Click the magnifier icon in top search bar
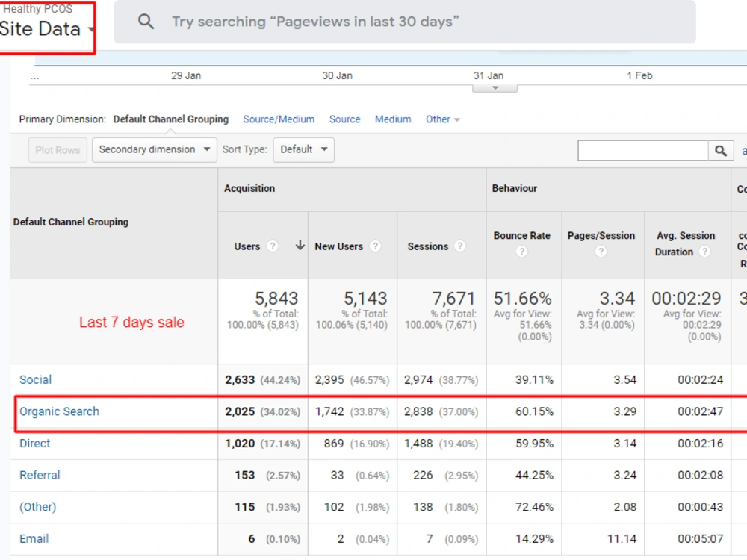 point(146,22)
